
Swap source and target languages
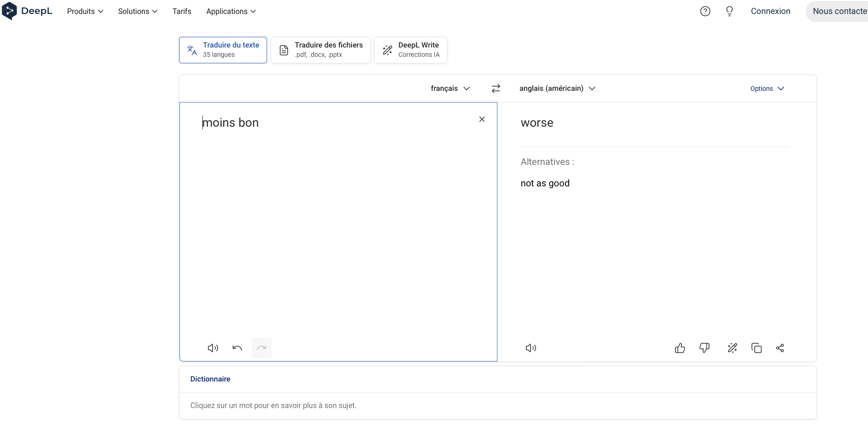pos(496,89)
